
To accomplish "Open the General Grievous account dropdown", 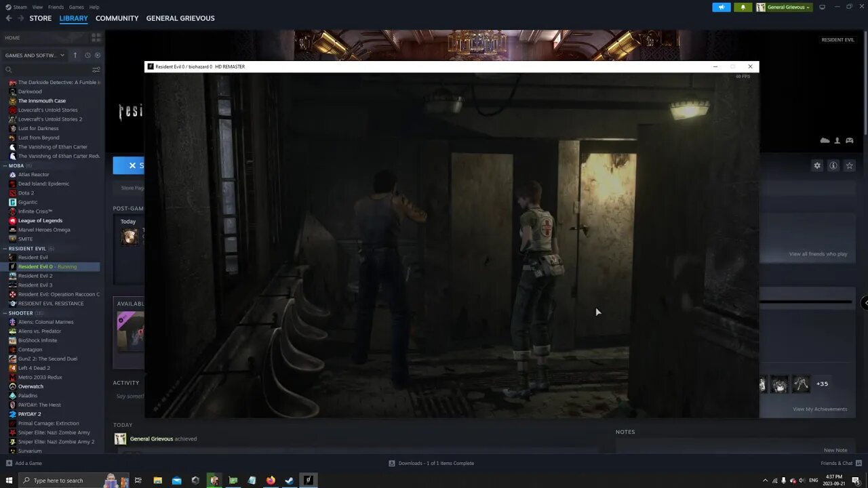I will [785, 7].
